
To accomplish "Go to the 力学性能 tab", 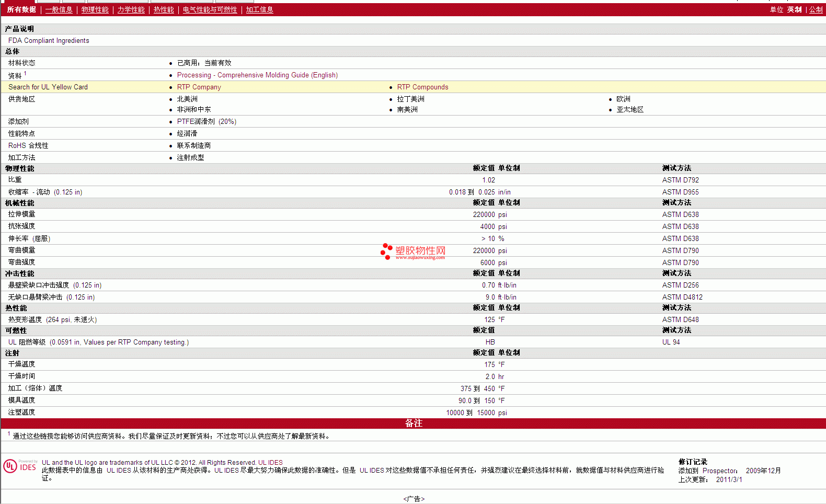I will coord(131,9).
